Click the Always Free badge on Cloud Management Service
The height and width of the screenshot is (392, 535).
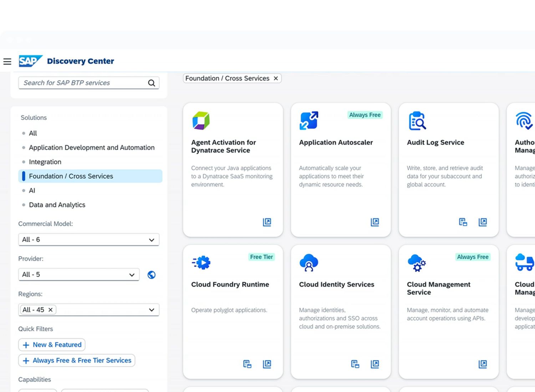pyautogui.click(x=473, y=257)
